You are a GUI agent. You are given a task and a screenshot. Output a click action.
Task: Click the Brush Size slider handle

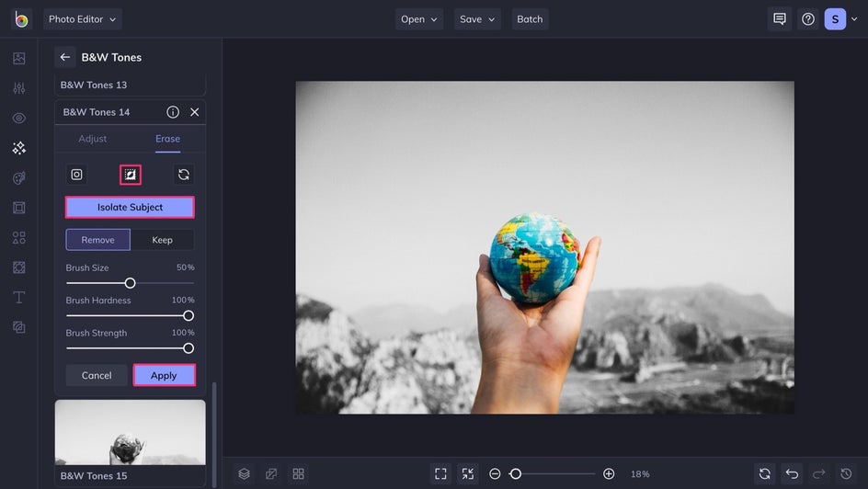tap(130, 283)
